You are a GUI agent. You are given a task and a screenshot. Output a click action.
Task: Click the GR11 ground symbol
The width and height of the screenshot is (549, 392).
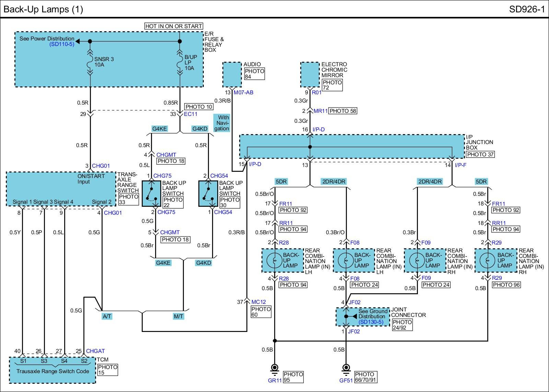[274, 368]
